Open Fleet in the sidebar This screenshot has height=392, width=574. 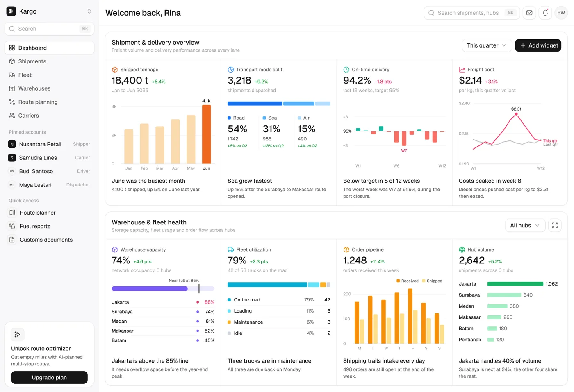(x=49, y=75)
